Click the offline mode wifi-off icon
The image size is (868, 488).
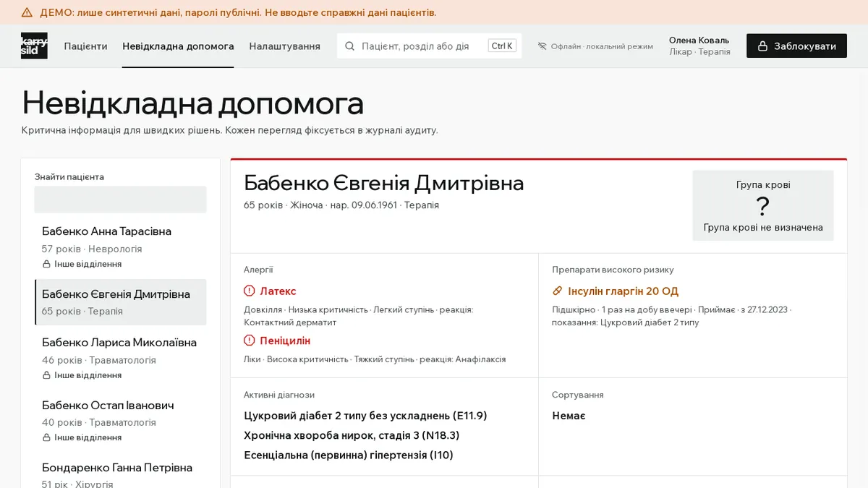[x=542, y=46]
